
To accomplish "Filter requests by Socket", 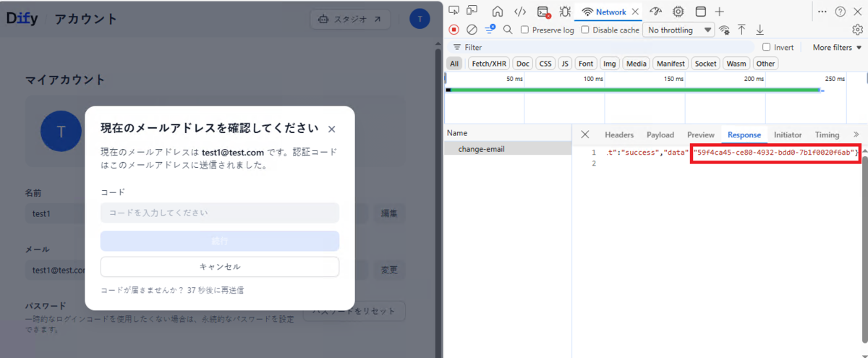I will tap(706, 64).
